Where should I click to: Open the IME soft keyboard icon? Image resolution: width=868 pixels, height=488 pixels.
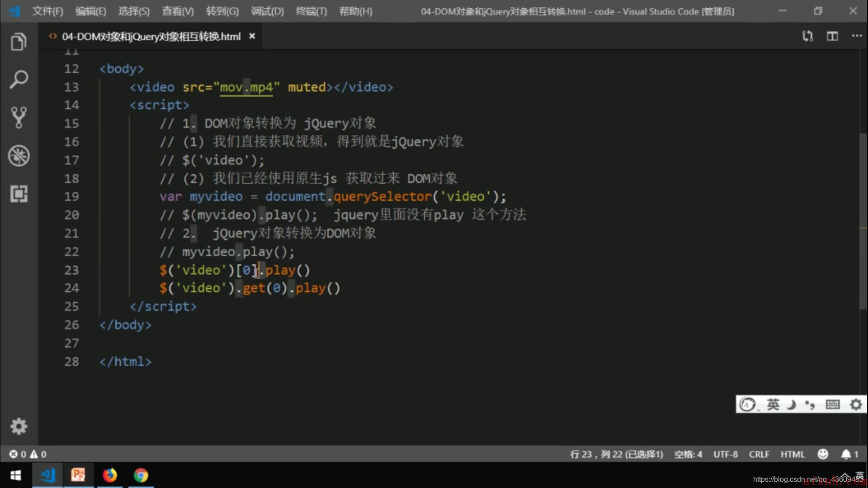point(832,404)
